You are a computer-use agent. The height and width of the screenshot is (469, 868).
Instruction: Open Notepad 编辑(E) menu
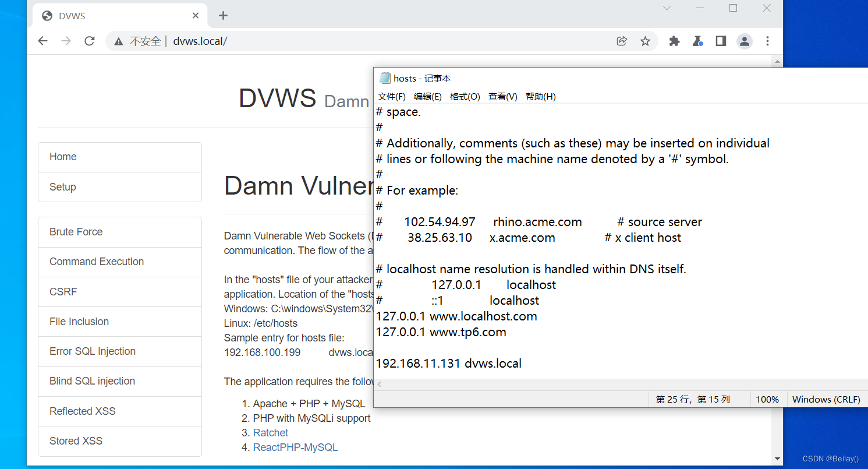(x=428, y=97)
